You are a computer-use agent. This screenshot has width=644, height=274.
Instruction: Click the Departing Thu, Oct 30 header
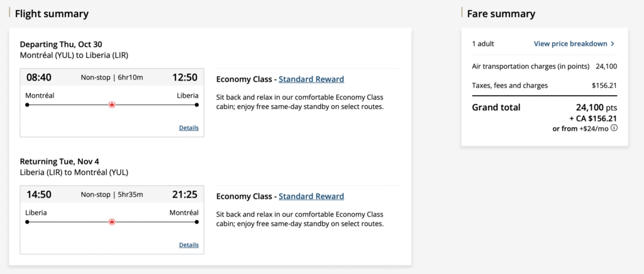click(61, 44)
